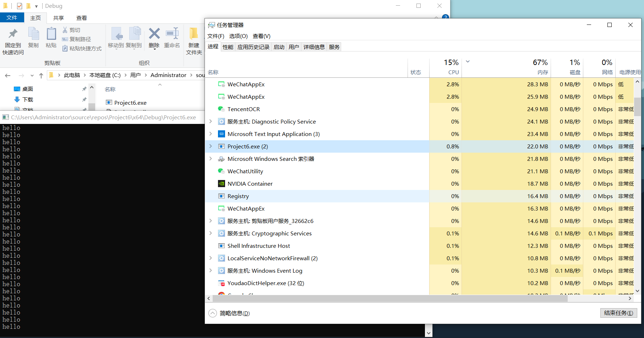Click the Paste clipboard icon
The image size is (644, 338).
coord(51,34)
